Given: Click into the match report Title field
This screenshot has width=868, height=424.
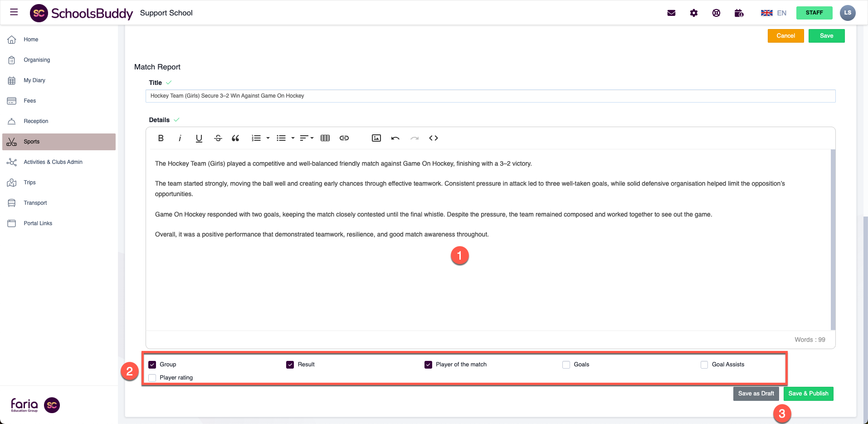Looking at the screenshot, I should (490, 96).
